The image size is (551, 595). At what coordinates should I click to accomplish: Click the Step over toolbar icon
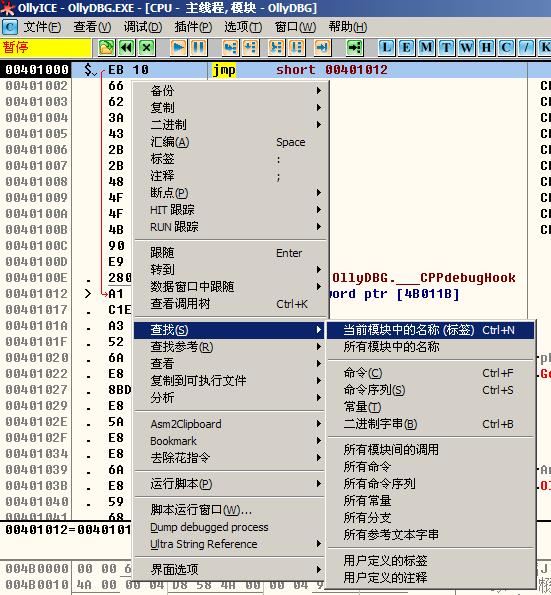(251, 48)
